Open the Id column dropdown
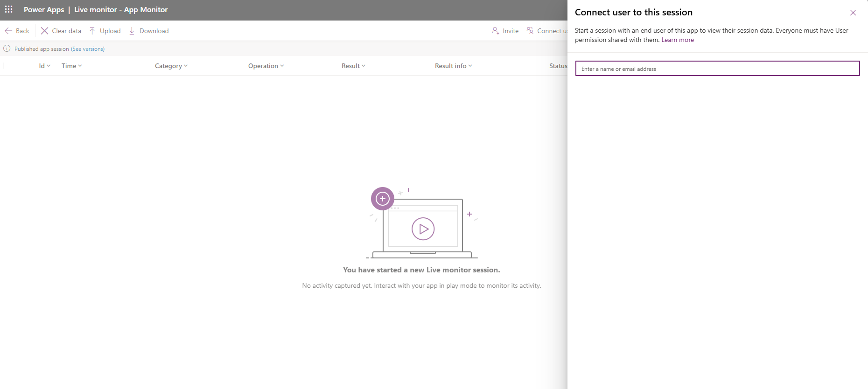 coord(45,66)
